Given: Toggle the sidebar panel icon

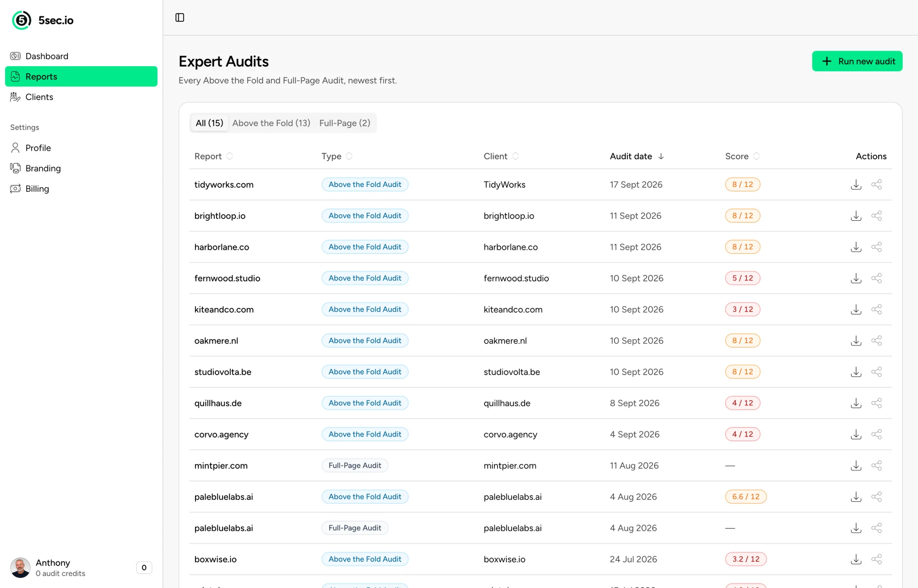Looking at the screenshot, I should [x=180, y=17].
